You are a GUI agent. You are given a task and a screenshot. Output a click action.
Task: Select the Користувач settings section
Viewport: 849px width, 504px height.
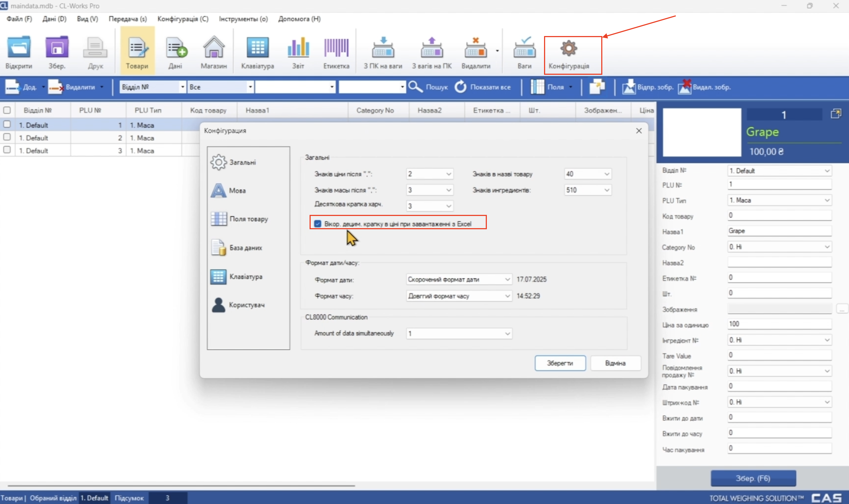pyautogui.click(x=246, y=305)
